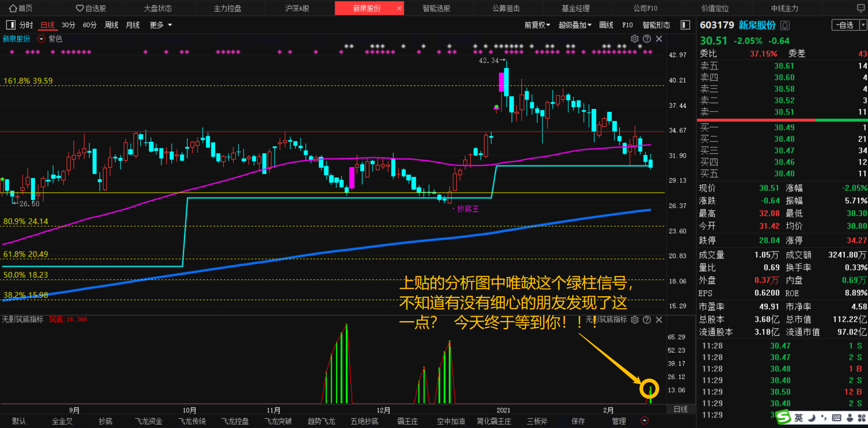Open Sogou toolbox grid icon
868x428 pixels.
862,418
